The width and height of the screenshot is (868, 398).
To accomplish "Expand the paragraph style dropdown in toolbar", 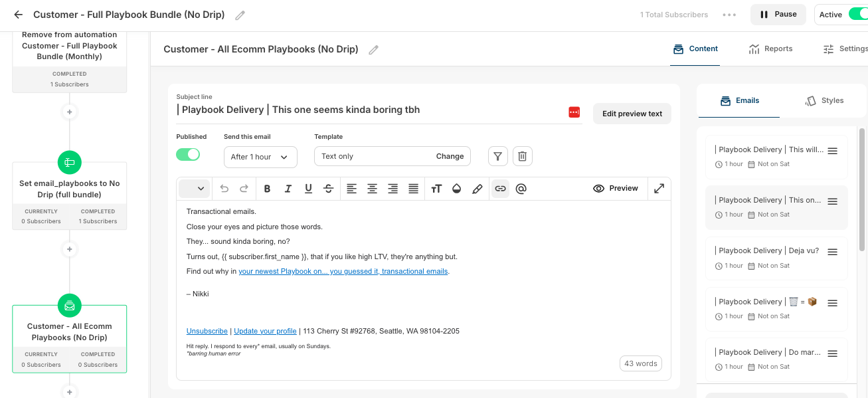I will (195, 189).
